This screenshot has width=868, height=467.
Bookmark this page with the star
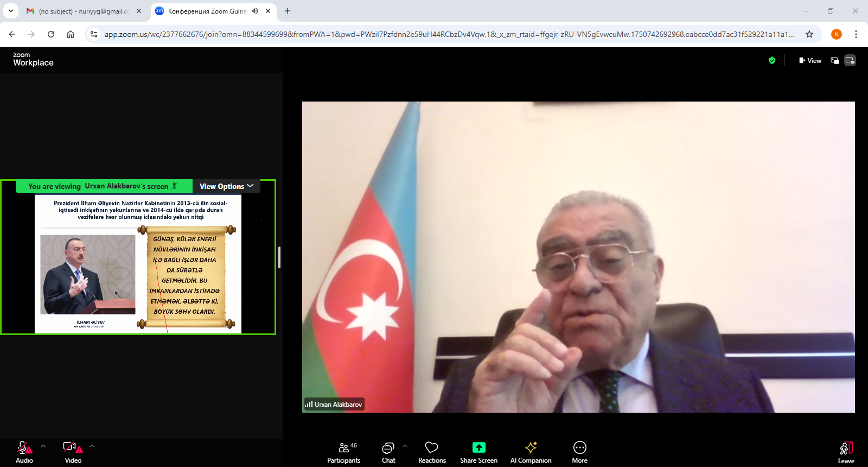coord(809,34)
